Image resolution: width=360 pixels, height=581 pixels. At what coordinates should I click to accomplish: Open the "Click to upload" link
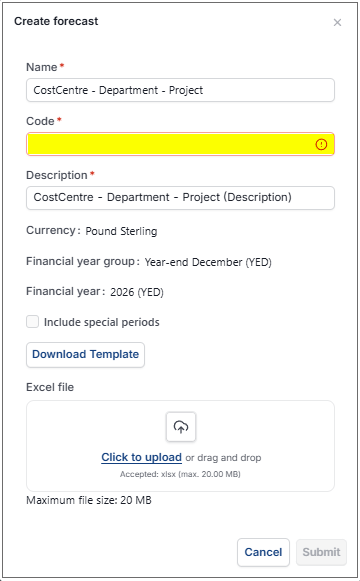click(141, 457)
